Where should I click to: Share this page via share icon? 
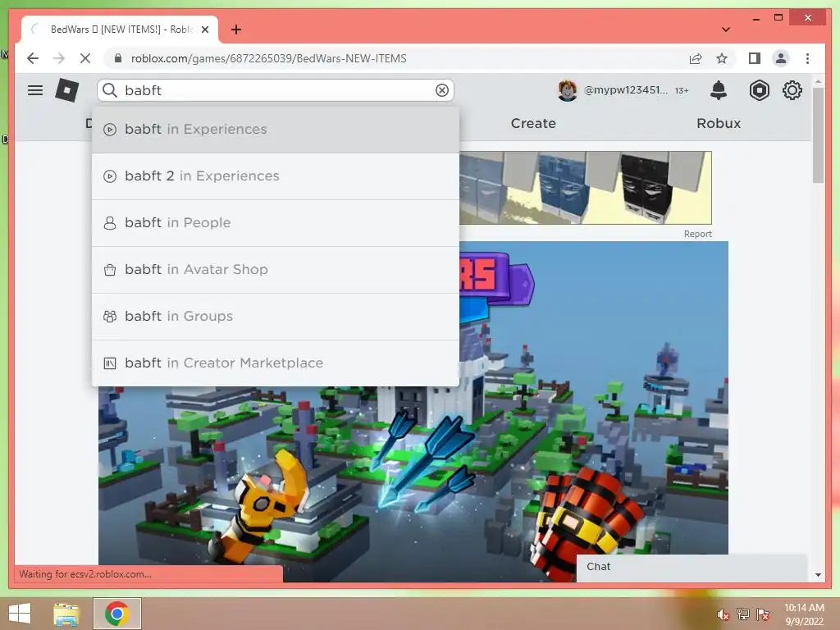[x=696, y=58]
